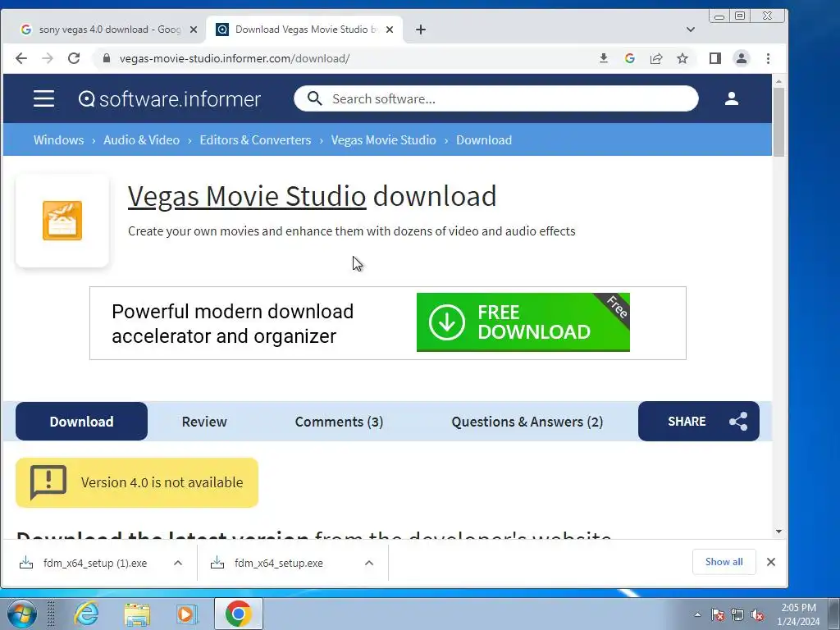Click the magnifier search icon

coord(314,98)
